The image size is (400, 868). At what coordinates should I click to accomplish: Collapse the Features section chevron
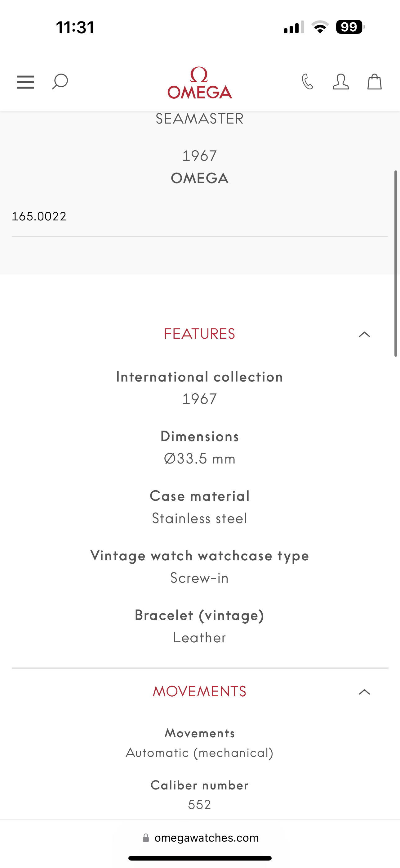click(x=364, y=334)
